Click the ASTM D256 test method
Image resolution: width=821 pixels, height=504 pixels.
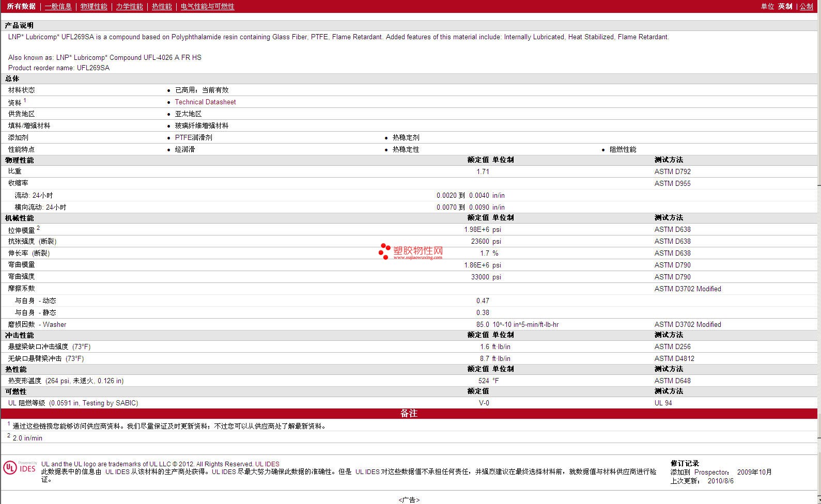pyautogui.click(x=672, y=346)
